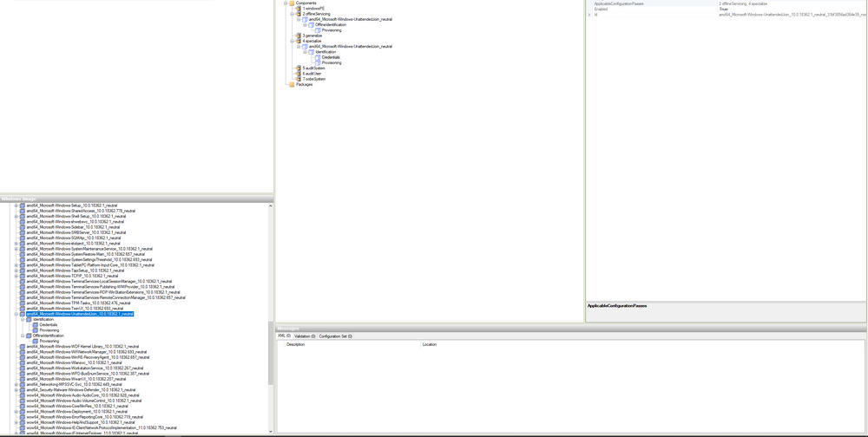Sort messages by the Description column
The image size is (868, 437).
[x=352, y=344]
